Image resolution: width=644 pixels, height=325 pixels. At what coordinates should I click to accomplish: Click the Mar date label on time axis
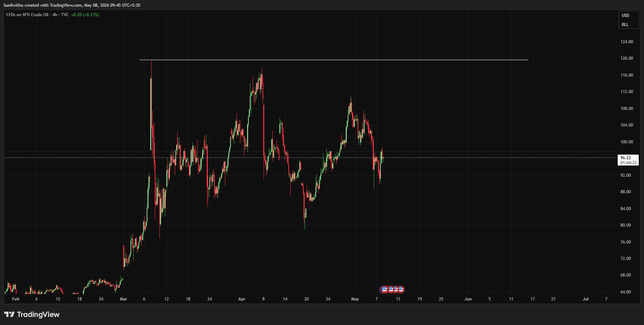(123, 298)
